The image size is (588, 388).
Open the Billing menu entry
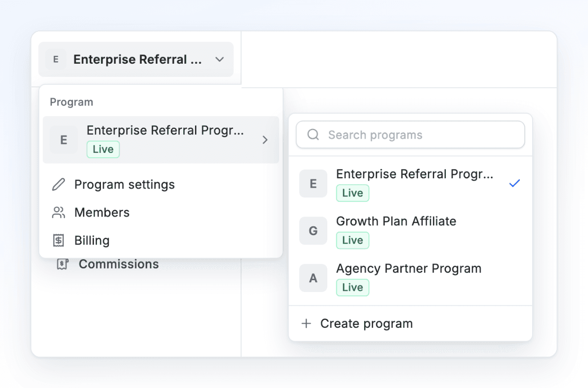[x=161, y=241]
